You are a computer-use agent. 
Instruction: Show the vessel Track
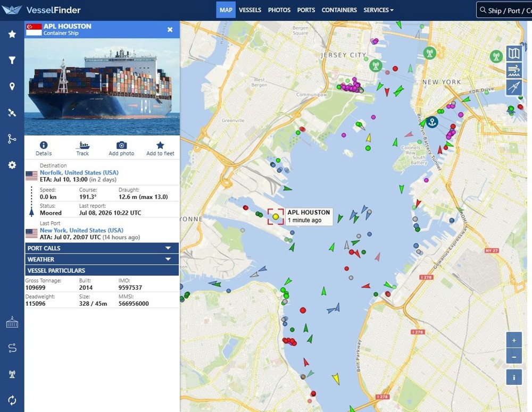pos(82,148)
